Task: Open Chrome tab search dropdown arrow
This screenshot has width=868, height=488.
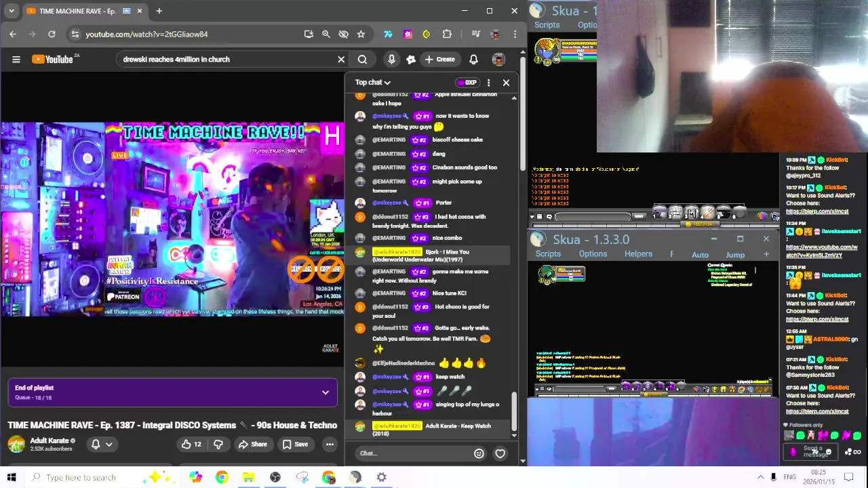Action: pos(12,11)
